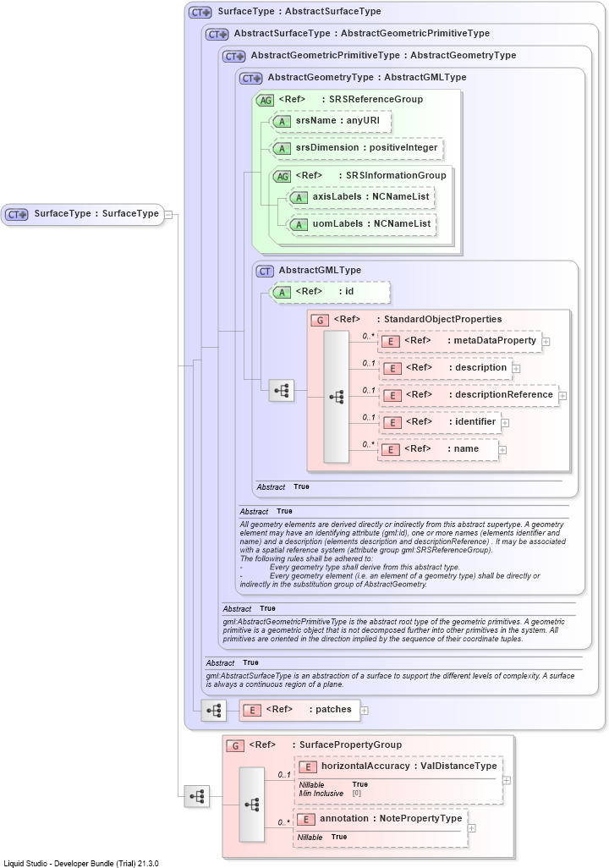This screenshot has width=609, height=868.
Task: Collapse the root SurfaceType : SurfaceType node
Action: pyautogui.click(x=169, y=215)
